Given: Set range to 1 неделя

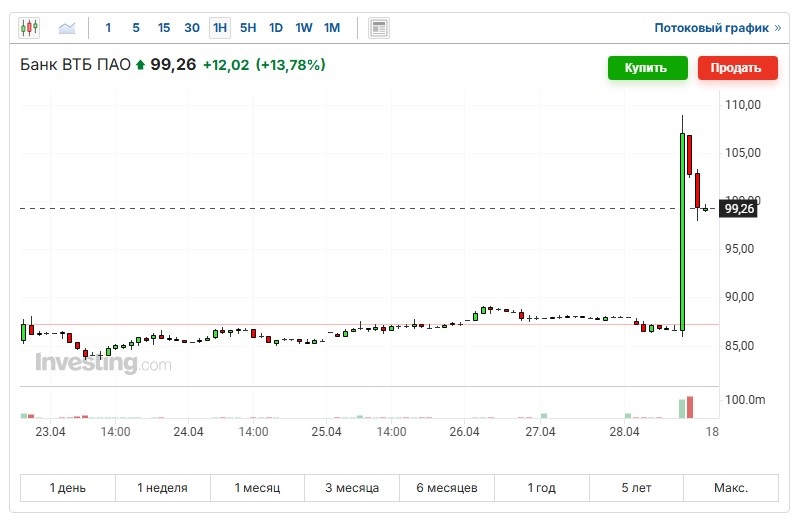Looking at the screenshot, I should (x=163, y=487).
